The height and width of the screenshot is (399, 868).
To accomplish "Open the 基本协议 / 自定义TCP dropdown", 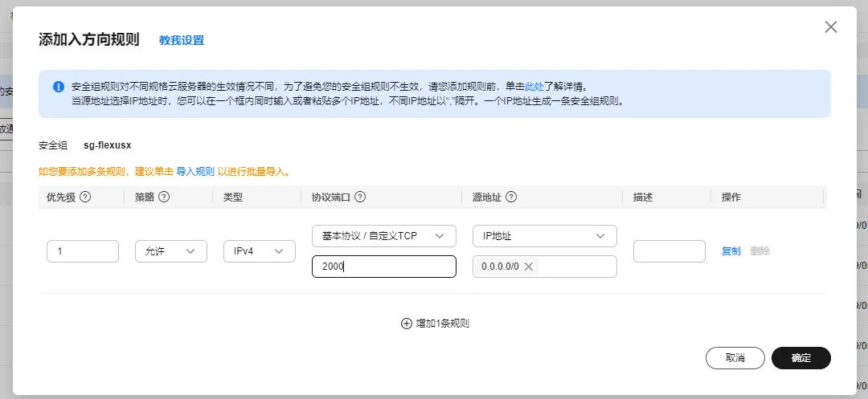I will (383, 236).
